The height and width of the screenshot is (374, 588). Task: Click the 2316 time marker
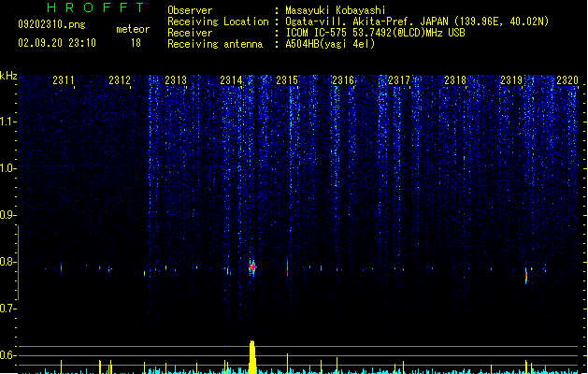pos(343,80)
